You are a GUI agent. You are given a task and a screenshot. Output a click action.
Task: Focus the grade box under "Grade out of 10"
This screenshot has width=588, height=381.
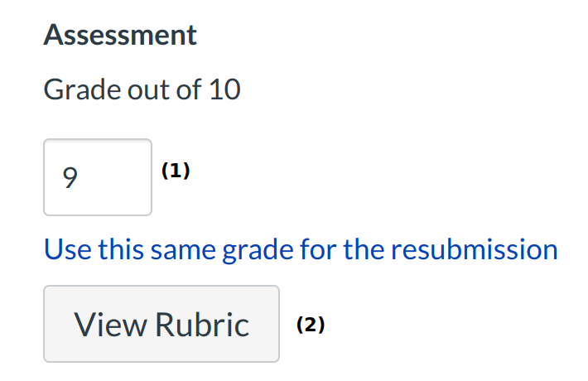point(98,177)
